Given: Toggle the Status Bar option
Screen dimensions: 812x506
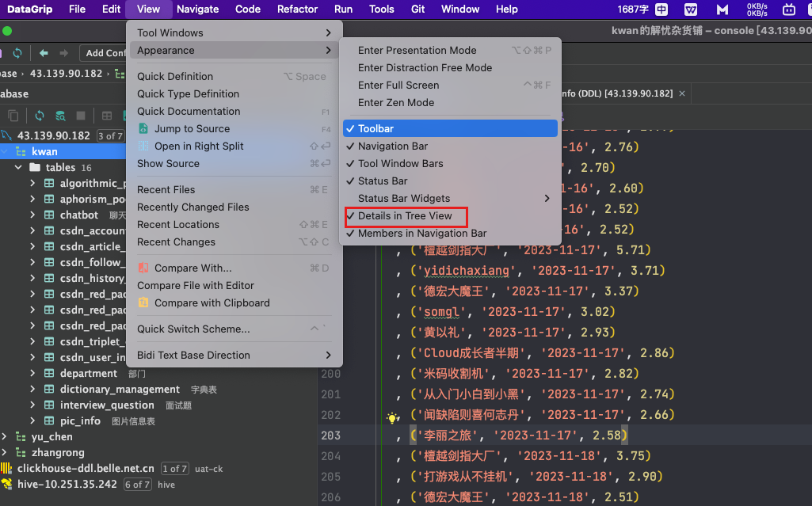Looking at the screenshot, I should pos(450,181).
